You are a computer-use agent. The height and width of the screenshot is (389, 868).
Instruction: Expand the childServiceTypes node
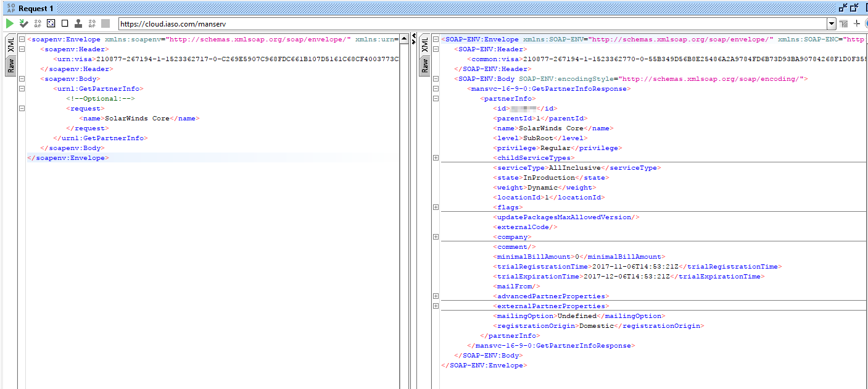[436, 157]
